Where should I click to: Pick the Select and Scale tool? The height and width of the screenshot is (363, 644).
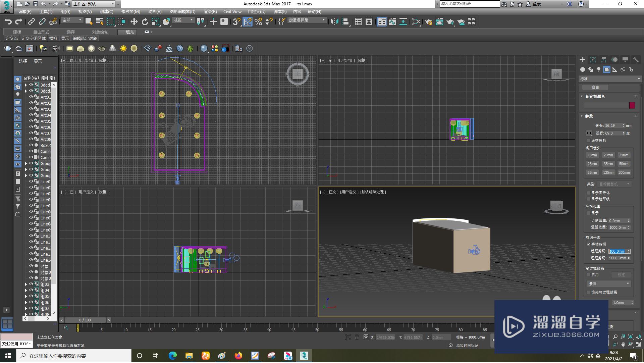155,22
